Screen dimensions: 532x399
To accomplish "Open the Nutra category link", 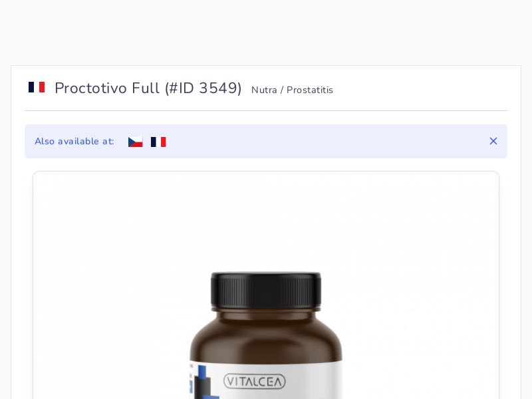I will tap(264, 90).
